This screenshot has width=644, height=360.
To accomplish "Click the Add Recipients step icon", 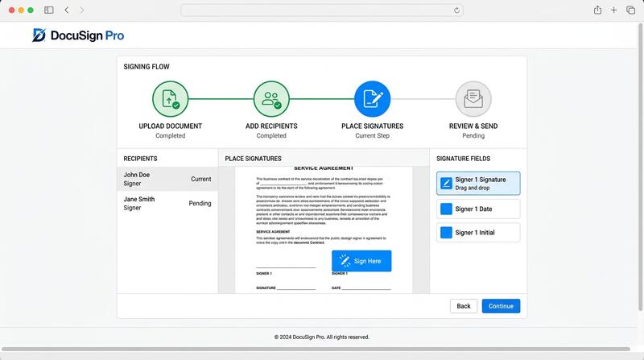I will (x=271, y=99).
